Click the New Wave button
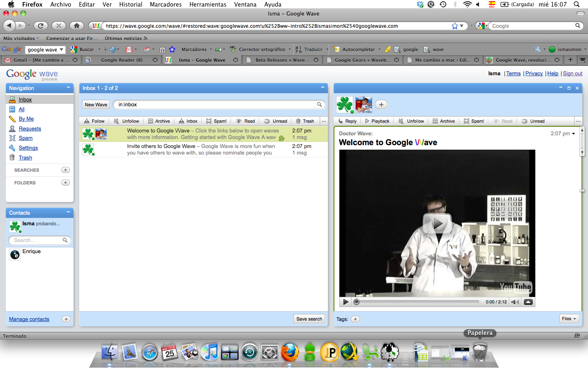 96,105
